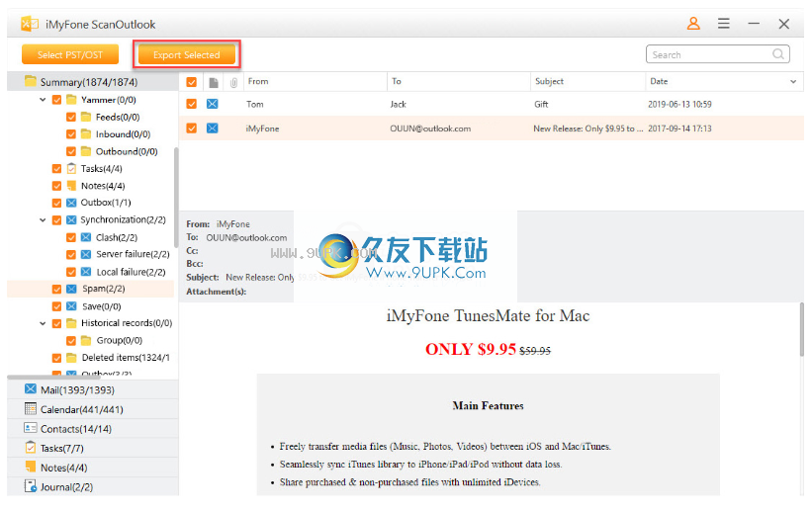
Task: Click the user account icon
Action: (693, 24)
